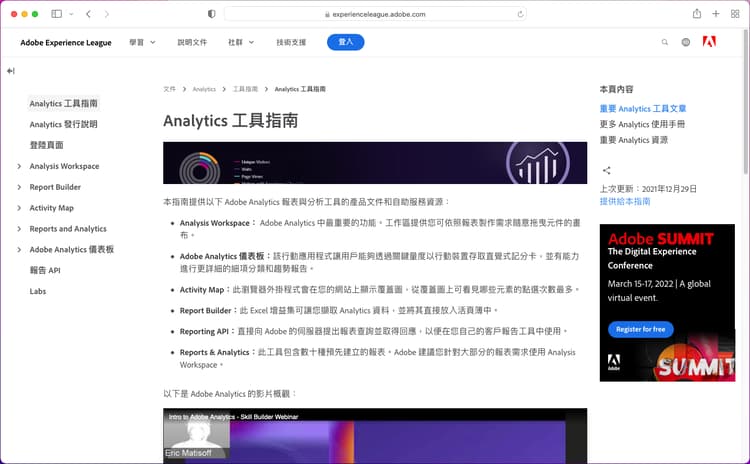Open the 社群 dropdown menu

[241, 42]
